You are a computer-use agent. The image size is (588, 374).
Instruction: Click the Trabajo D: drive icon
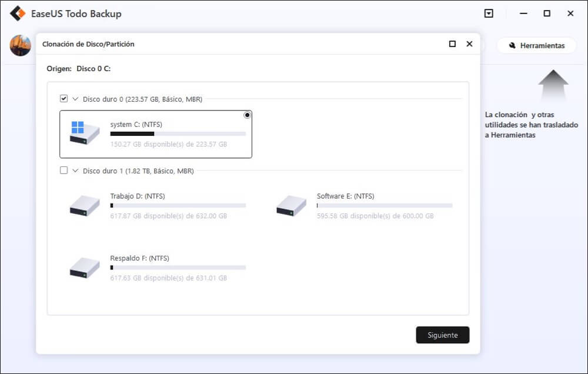pyautogui.click(x=84, y=206)
